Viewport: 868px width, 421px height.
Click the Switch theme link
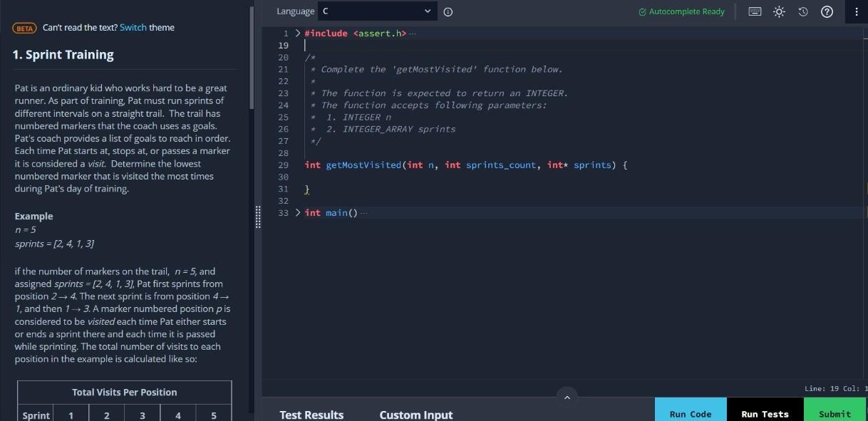pos(133,27)
